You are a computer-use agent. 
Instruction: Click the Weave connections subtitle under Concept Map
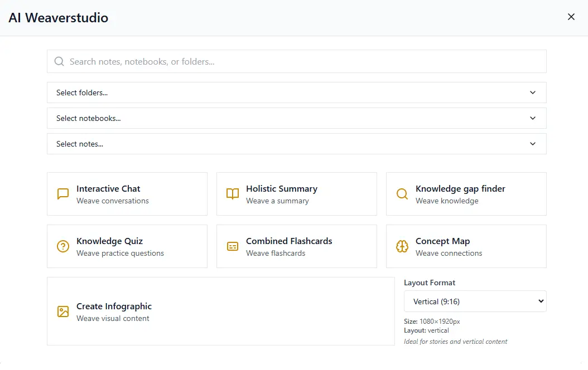tap(449, 253)
